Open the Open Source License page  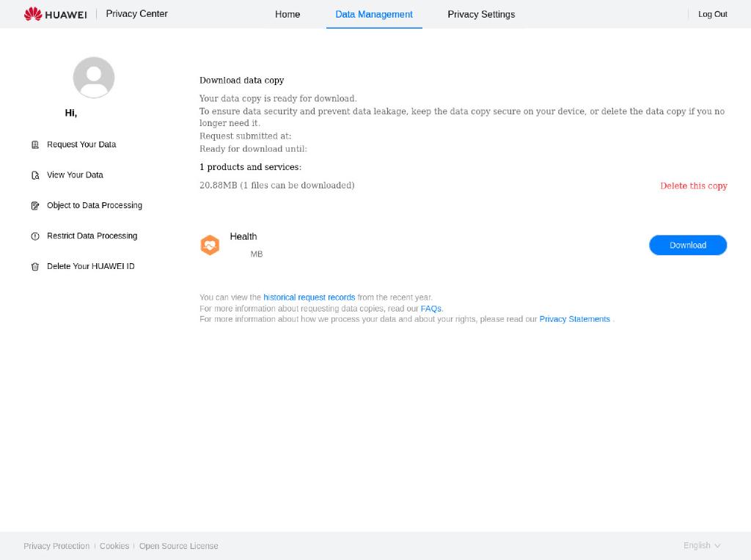coord(178,545)
